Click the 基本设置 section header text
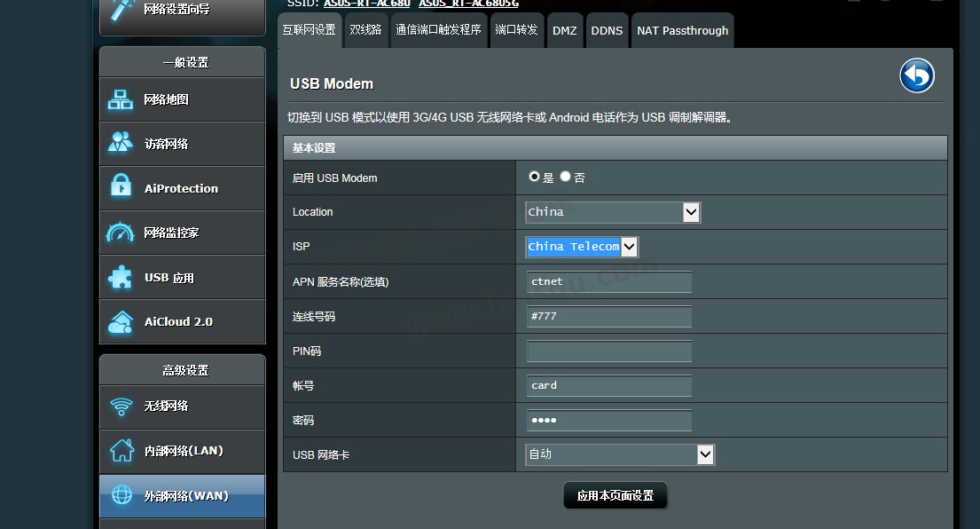This screenshot has width=980, height=529. tap(314, 148)
